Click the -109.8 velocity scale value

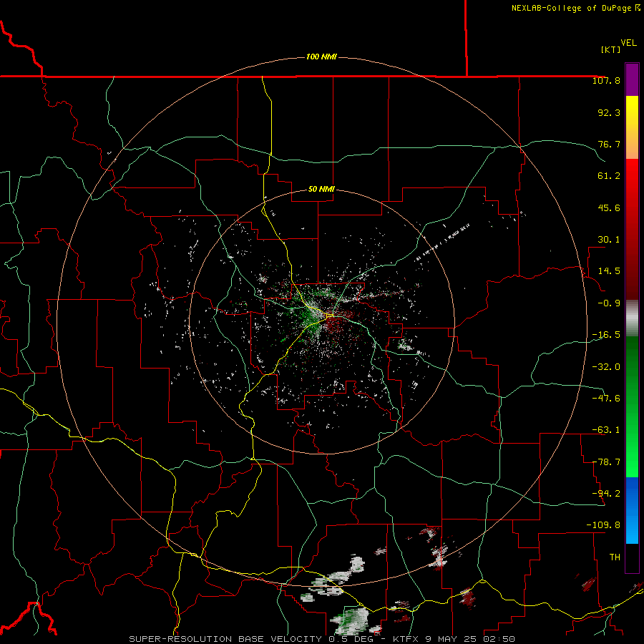click(x=603, y=525)
